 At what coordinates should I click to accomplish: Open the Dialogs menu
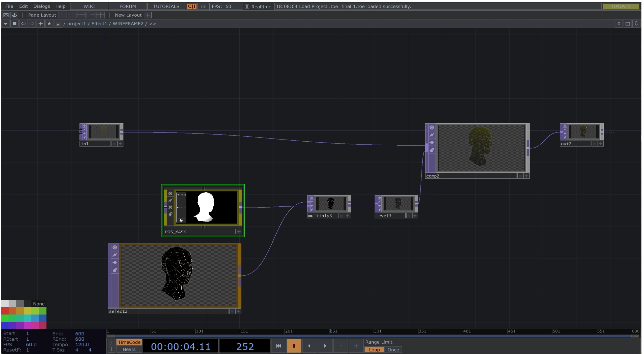(x=42, y=6)
